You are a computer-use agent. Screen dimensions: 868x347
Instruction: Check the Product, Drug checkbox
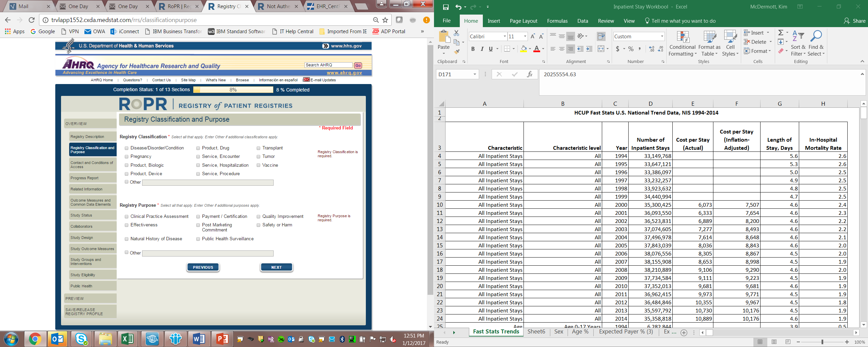click(198, 148)
